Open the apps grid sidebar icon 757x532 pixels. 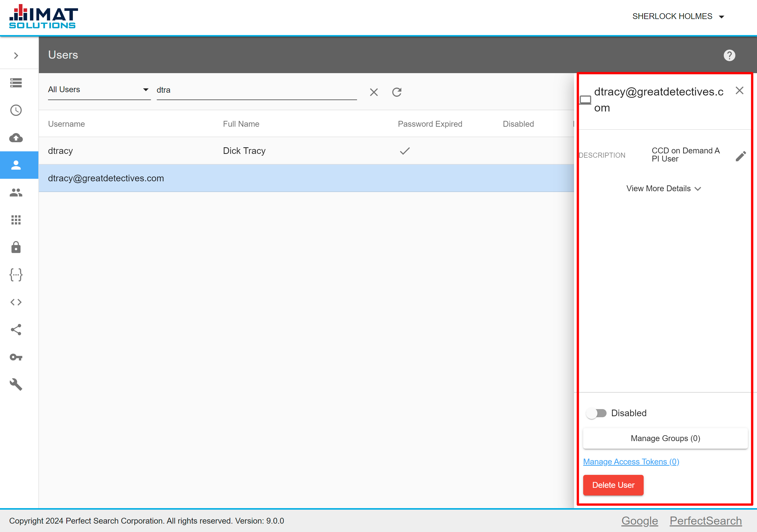point(16,220)
